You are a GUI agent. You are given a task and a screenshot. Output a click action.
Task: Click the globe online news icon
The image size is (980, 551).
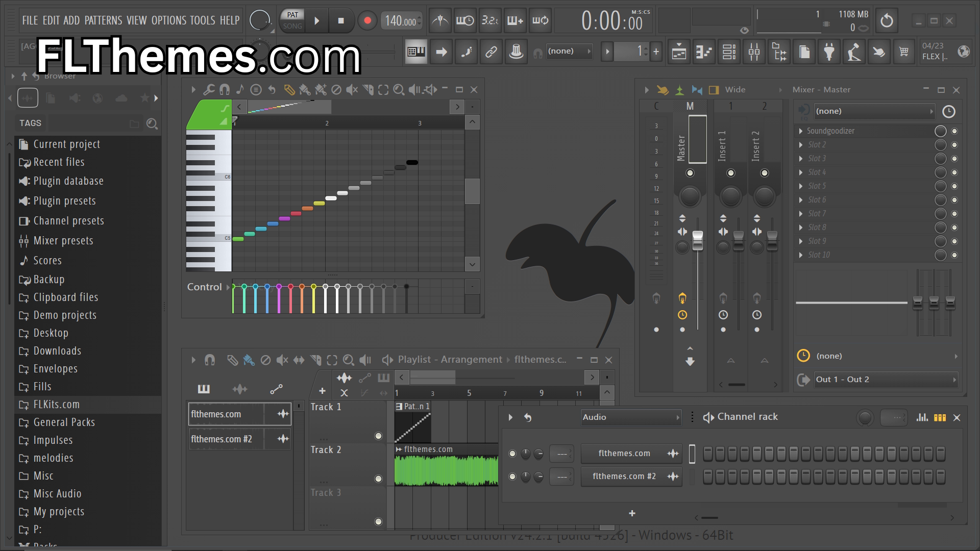964,52
